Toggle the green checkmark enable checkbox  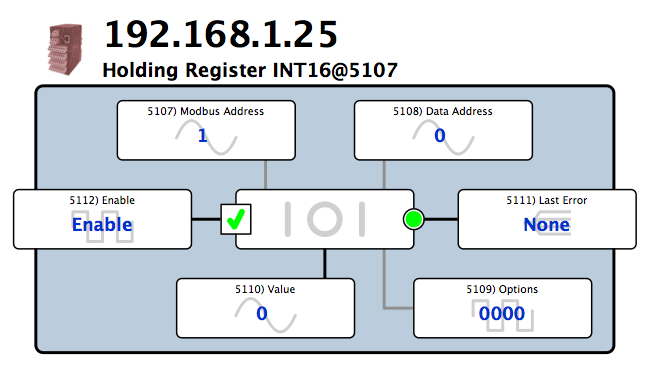[236, 219]
